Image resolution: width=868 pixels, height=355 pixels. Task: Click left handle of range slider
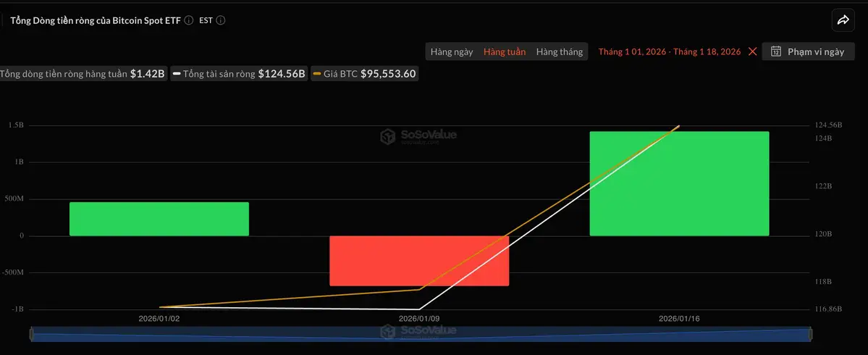pos(32,335)
